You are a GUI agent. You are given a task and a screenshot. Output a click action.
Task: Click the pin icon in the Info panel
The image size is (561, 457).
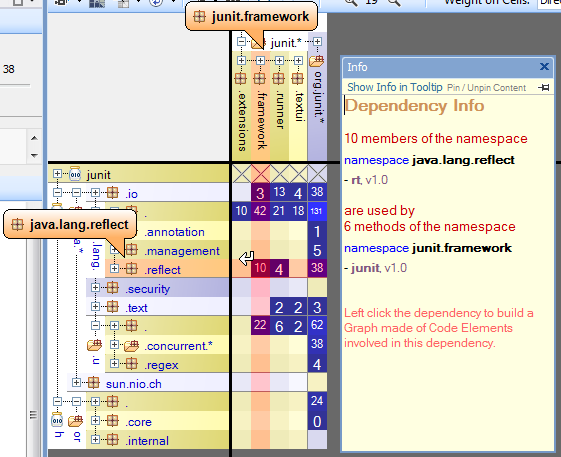click(543, 87)
